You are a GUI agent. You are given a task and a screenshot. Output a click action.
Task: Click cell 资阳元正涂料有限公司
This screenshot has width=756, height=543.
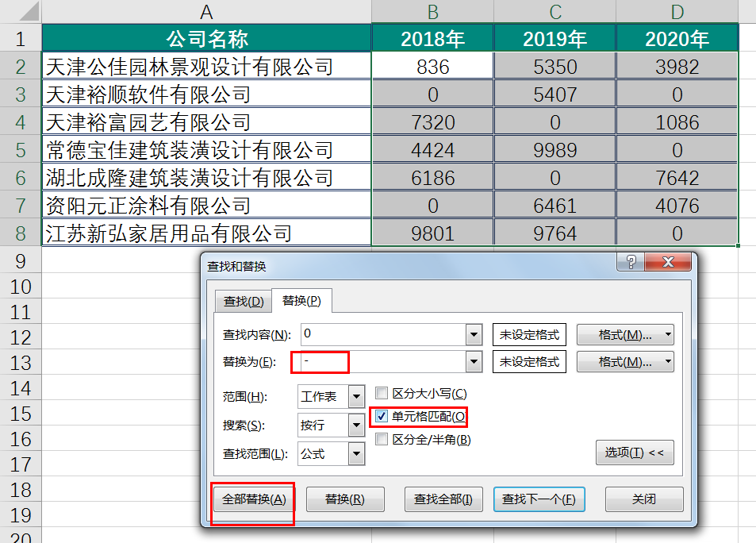click(x=206, y=206)
